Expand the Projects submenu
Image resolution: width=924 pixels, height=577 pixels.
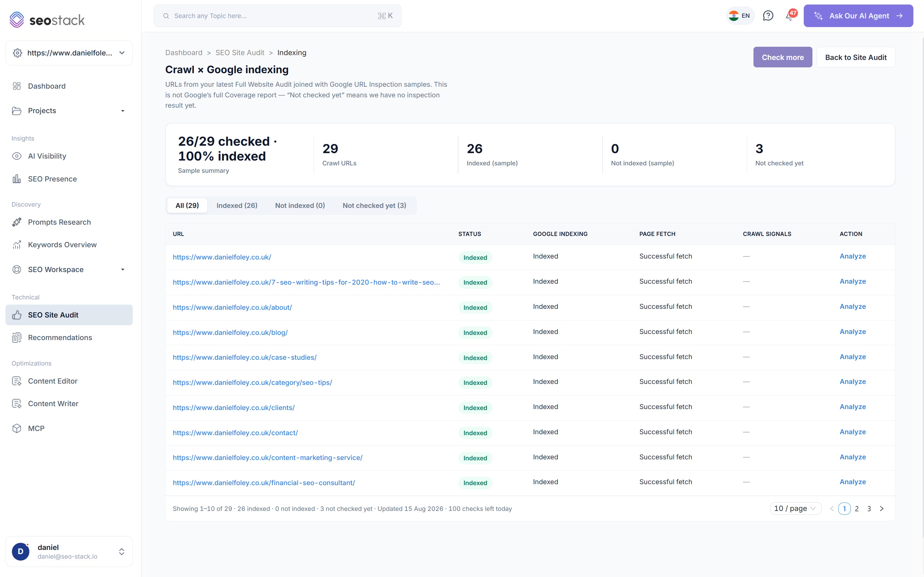pyautogui.click(x=123, y=111)
